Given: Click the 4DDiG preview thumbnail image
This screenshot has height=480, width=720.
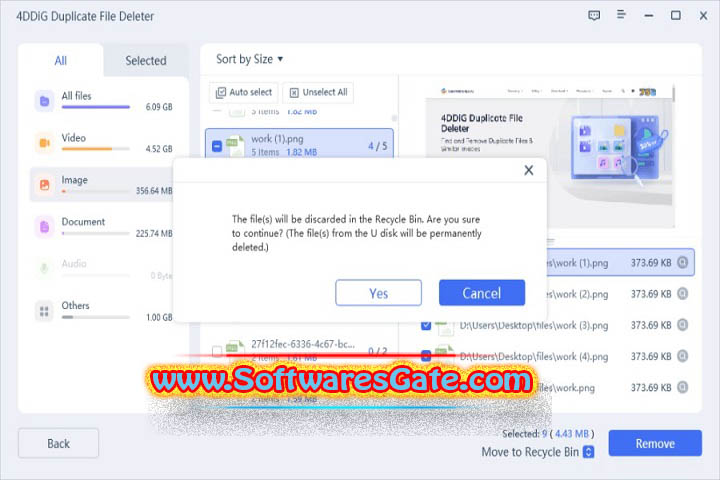Looking at the screenshot, I should pos(549,156).
